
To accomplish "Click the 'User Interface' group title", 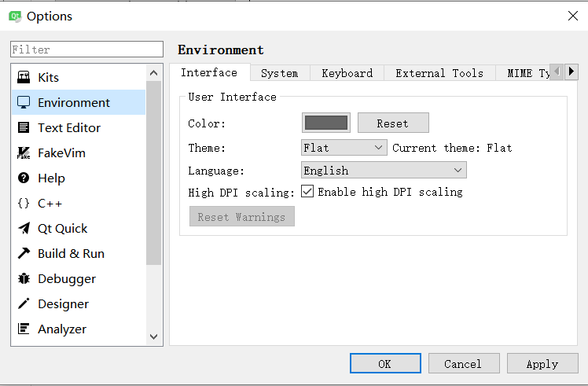I will (x=232, y=97).
